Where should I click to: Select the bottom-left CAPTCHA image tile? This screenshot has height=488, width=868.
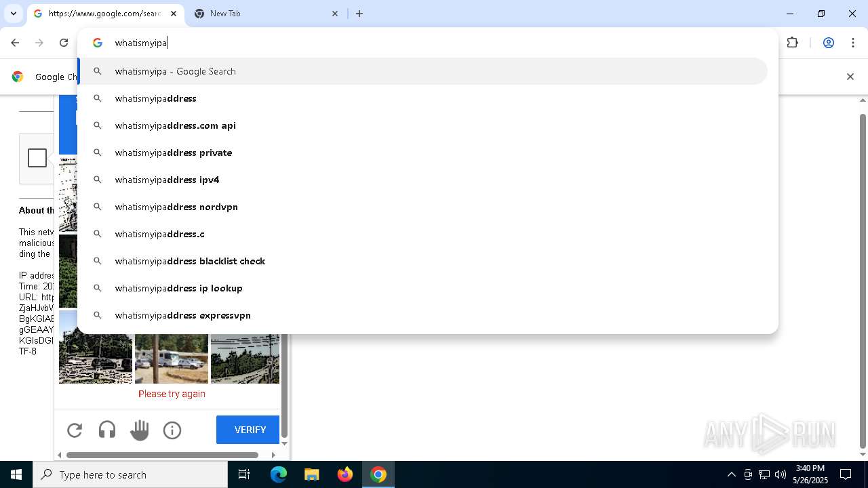tap(96, 347)
